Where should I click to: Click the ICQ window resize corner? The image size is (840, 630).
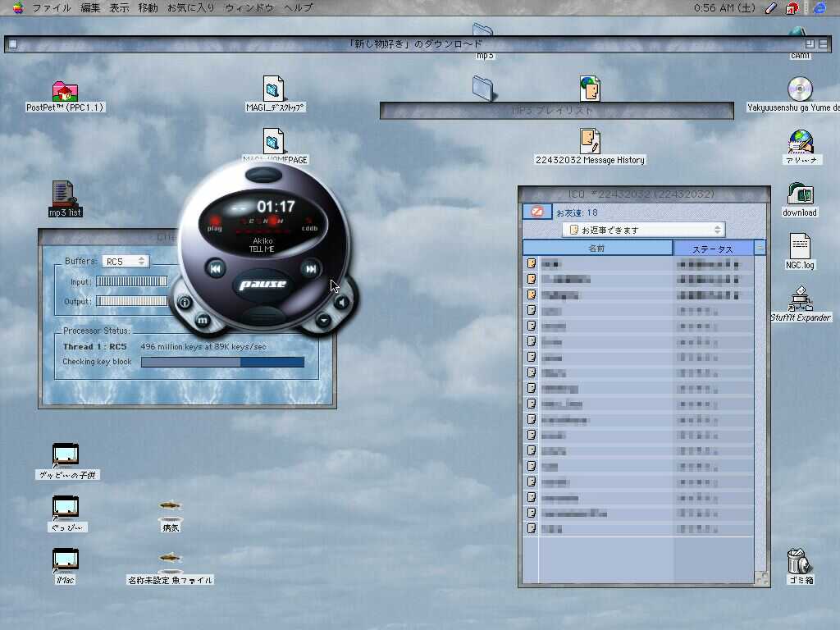click(x=761, y=578)
